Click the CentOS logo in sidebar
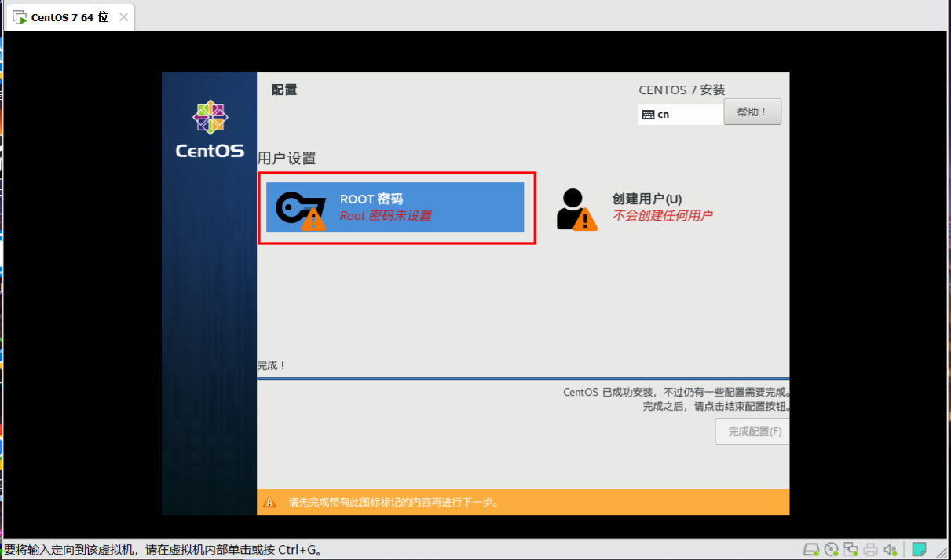The height and width of the screenshot is (560, 951). click(x=210, y=130)
